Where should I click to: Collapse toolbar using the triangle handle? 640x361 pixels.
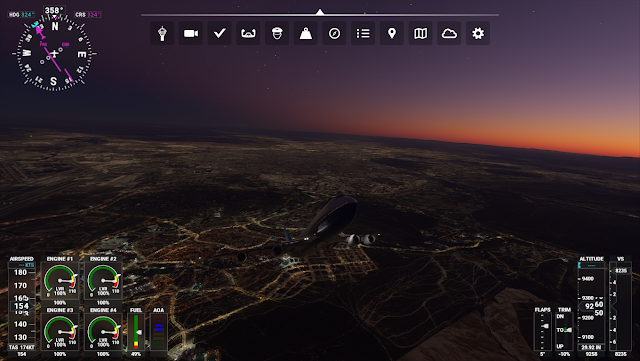(x=320, y=12)
